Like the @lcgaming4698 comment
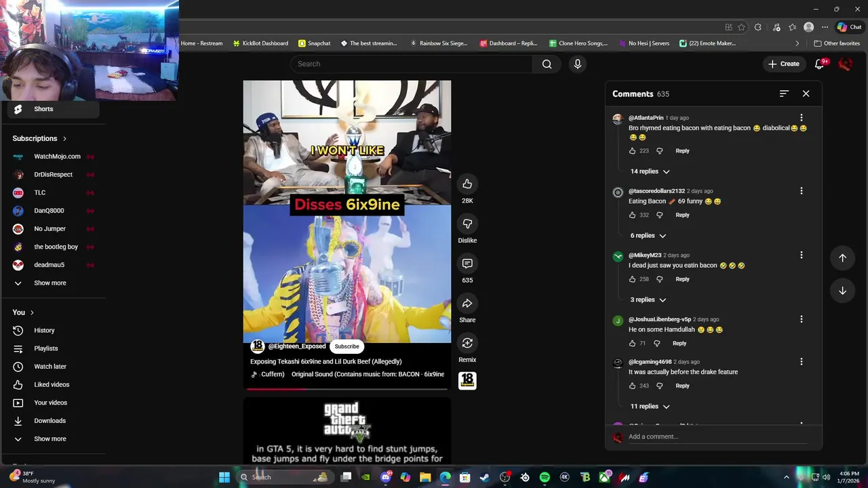 (632, 386)
